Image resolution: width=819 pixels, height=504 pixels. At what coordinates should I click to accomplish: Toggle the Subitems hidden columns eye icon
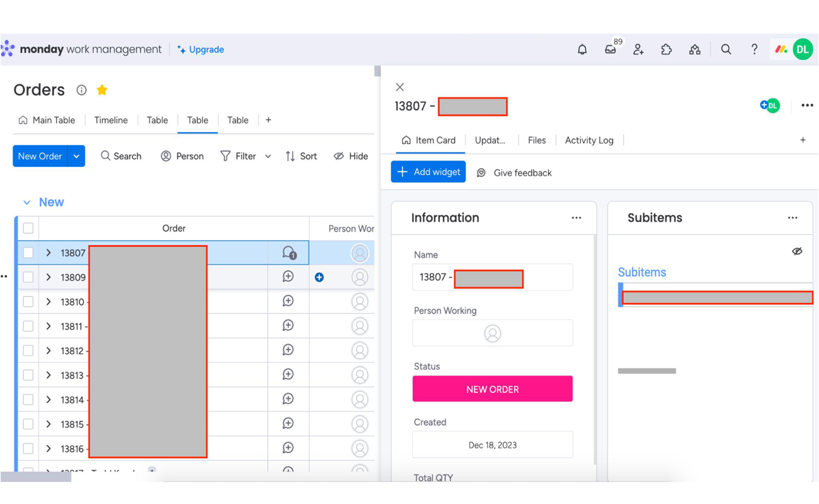pos(797,251)
